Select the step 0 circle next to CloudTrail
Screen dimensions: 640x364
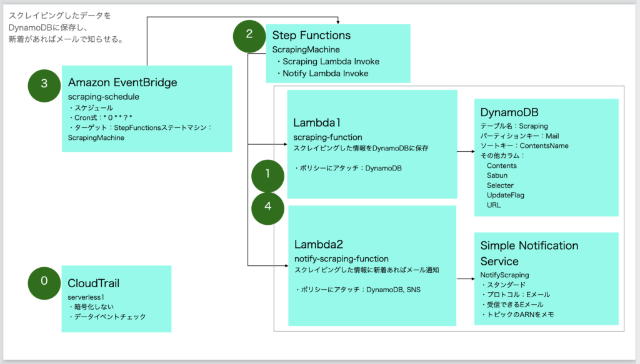click(x=44, y=283)
